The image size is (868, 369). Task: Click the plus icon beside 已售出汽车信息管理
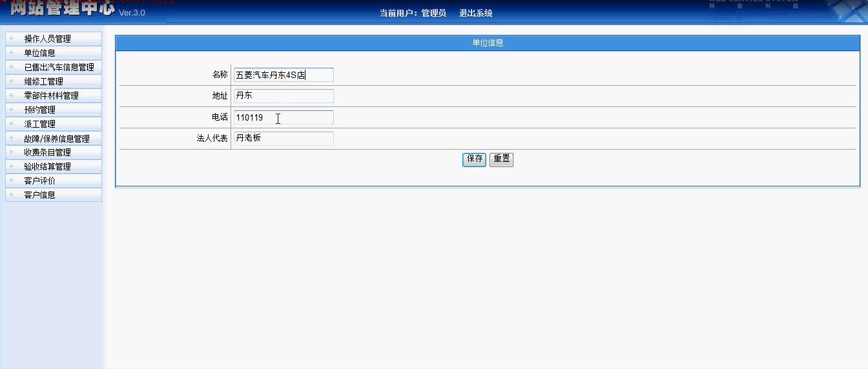point(11,66)
